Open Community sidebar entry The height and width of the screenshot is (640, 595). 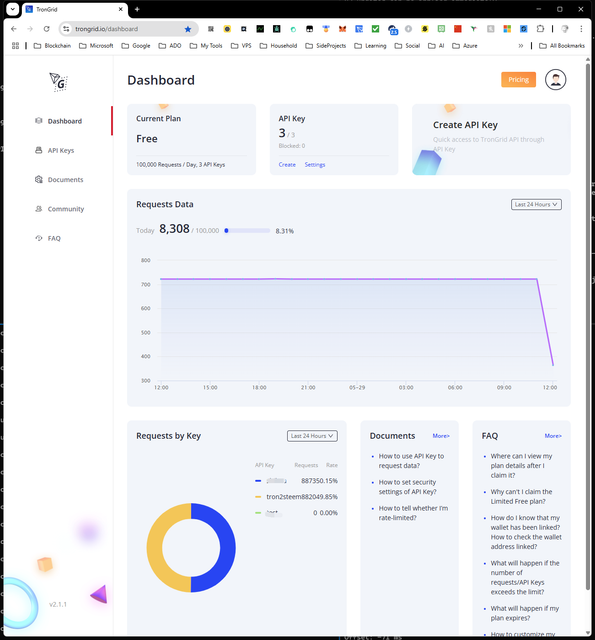(x=60, y=209)
